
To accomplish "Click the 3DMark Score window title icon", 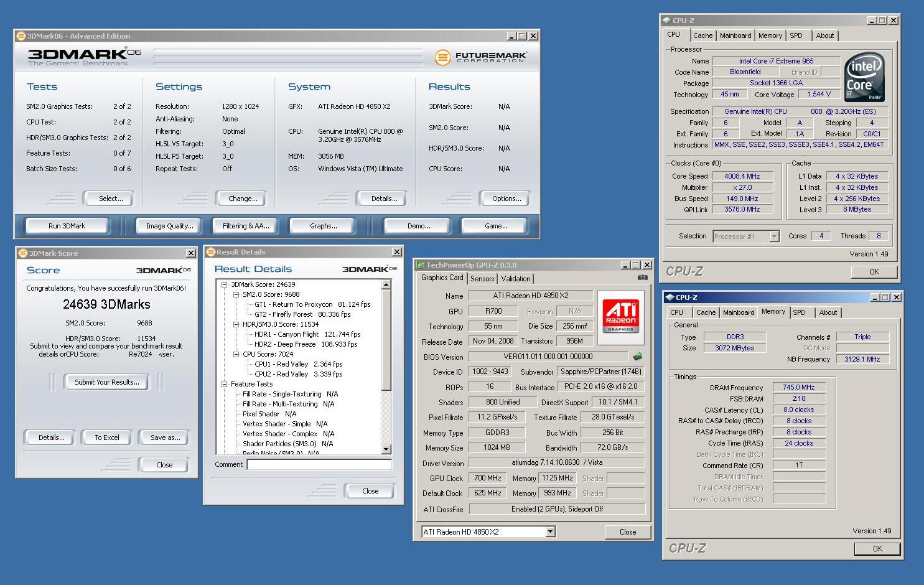I will tap(23, 253).
